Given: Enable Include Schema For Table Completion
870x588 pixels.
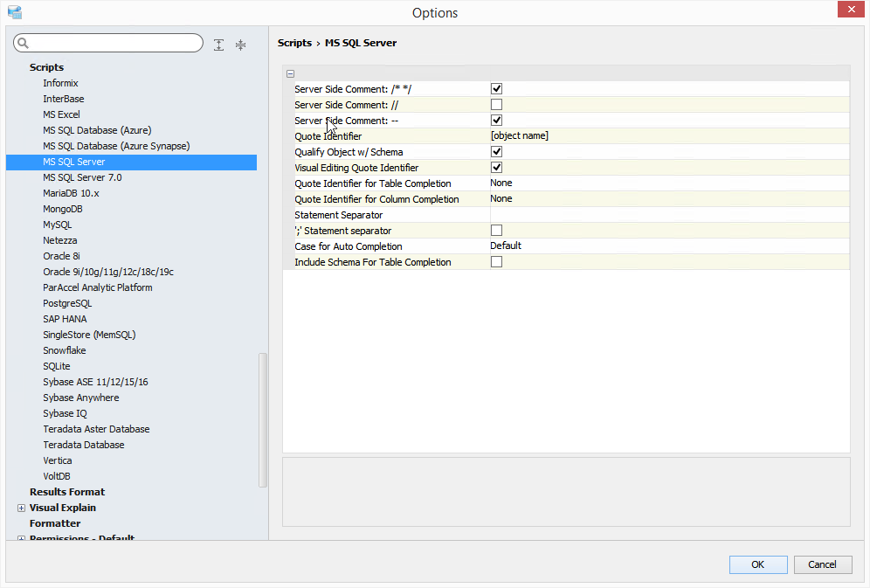Looking at the screenshot, I should click(496, 262).
